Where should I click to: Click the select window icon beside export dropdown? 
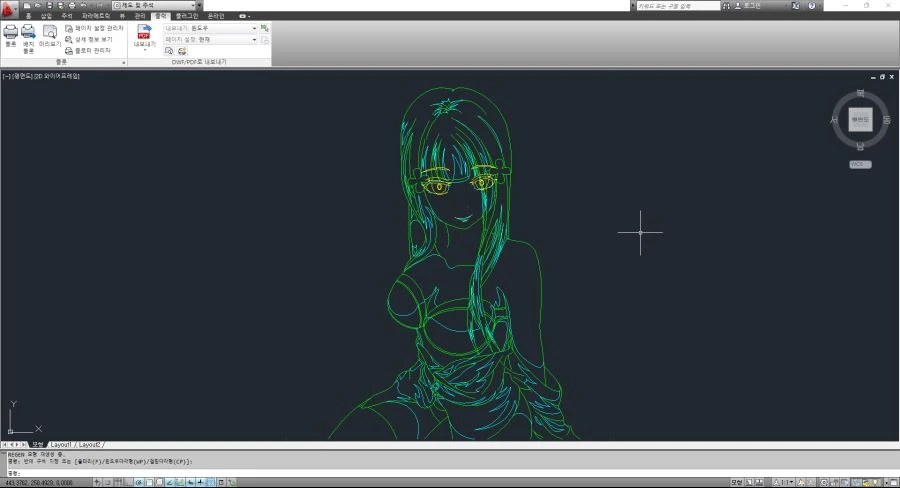tap(265, 28)
